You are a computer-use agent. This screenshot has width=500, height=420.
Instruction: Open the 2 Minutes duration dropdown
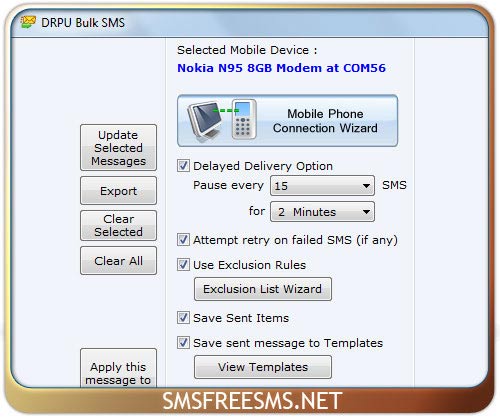click(322, 212)
